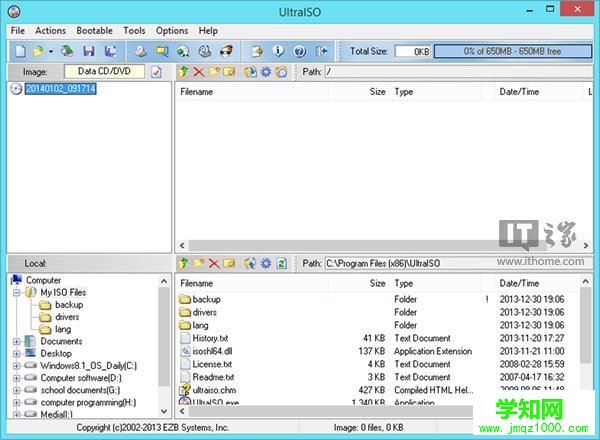600x440 pixels.
Task: Click red Delete X in Local toolbar
Action: [214, 263]
